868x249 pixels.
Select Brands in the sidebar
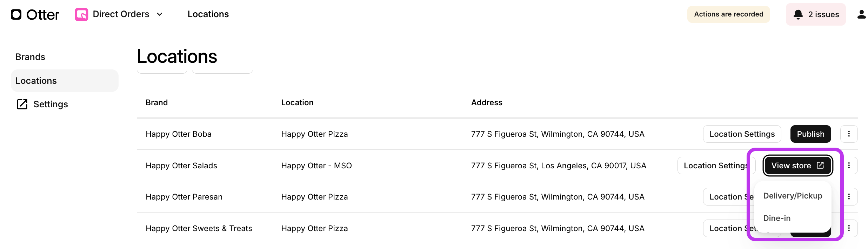coord(30,57)
